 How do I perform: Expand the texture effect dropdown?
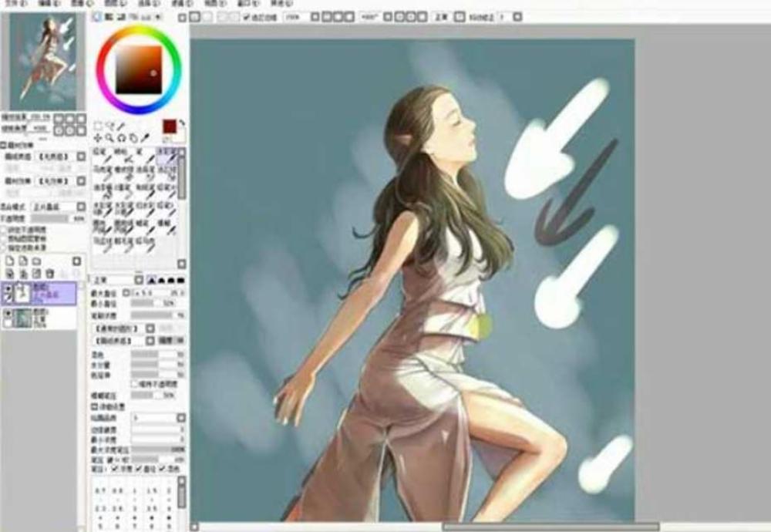coord(150,340)
